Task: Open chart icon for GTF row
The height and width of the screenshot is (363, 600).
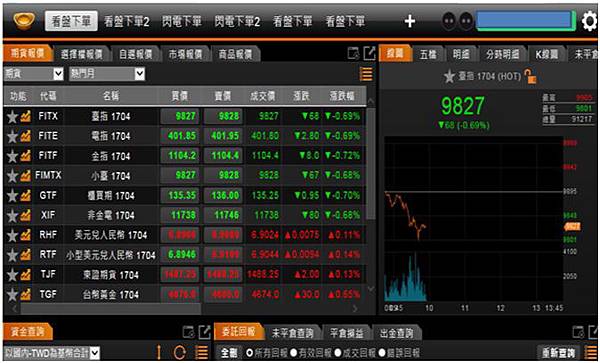Action: (26, 196)
